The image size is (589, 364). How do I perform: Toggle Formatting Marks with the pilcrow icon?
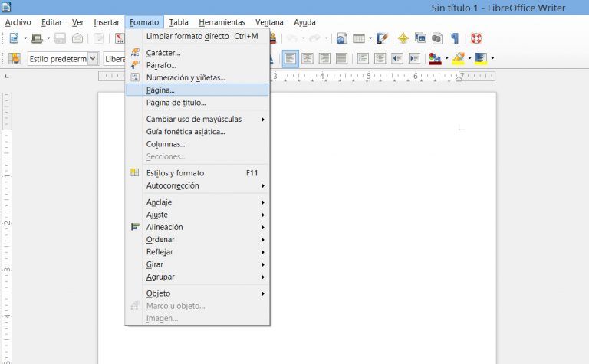[x=455, y=38]
